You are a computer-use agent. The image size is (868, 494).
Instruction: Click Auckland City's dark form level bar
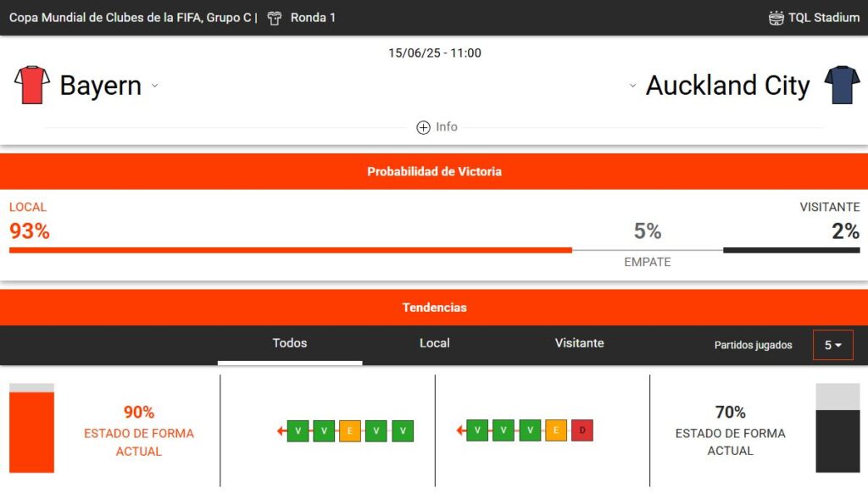click(837, 441)
